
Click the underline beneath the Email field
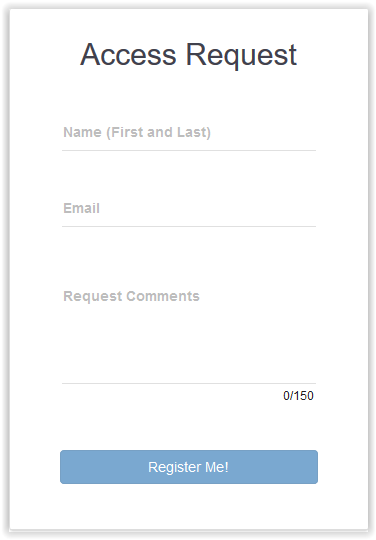click(x=189, y=227)
